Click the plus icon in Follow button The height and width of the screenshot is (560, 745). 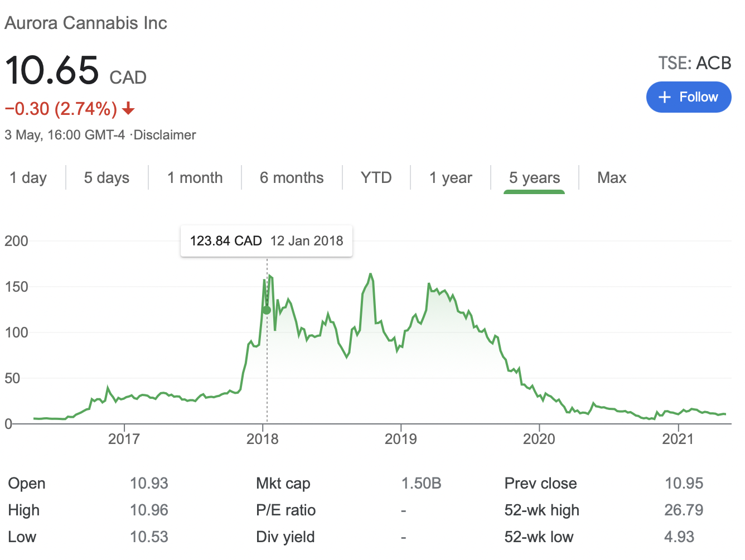tap(664, 97)
